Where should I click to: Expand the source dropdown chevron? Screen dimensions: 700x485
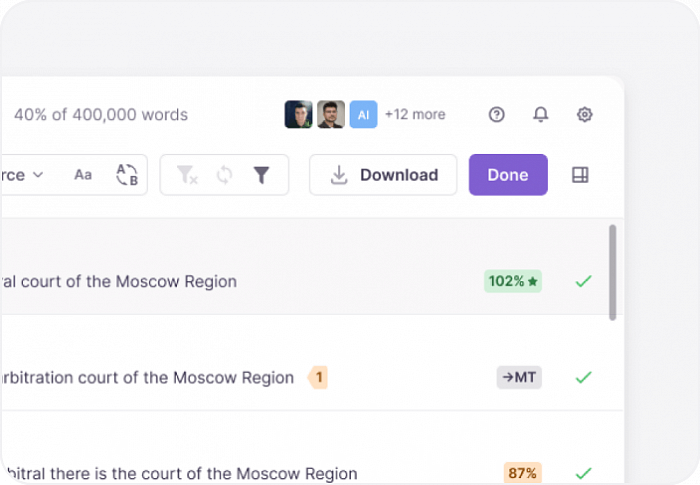(x=38, y=175)
